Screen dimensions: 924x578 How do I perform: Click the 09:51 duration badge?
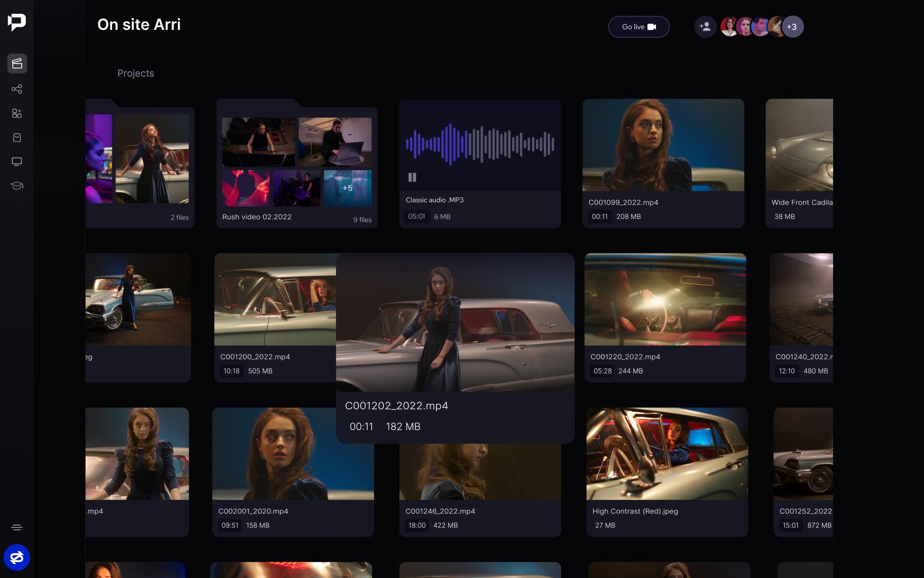point(230,525)
